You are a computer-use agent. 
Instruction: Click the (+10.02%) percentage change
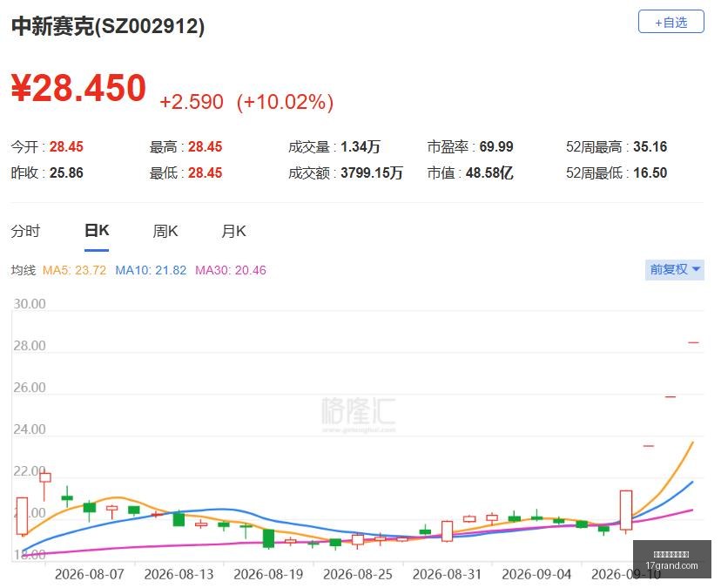click(285, 102)
